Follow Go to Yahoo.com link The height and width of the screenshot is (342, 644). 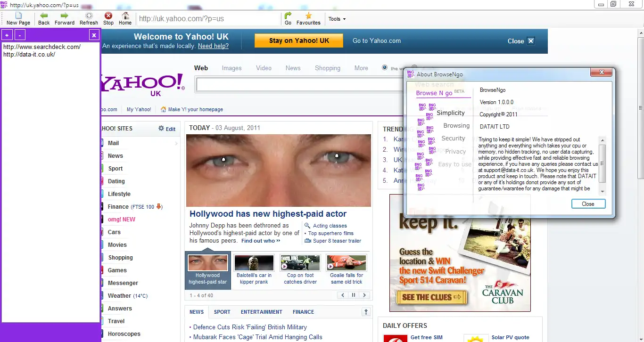coord(377,41)
